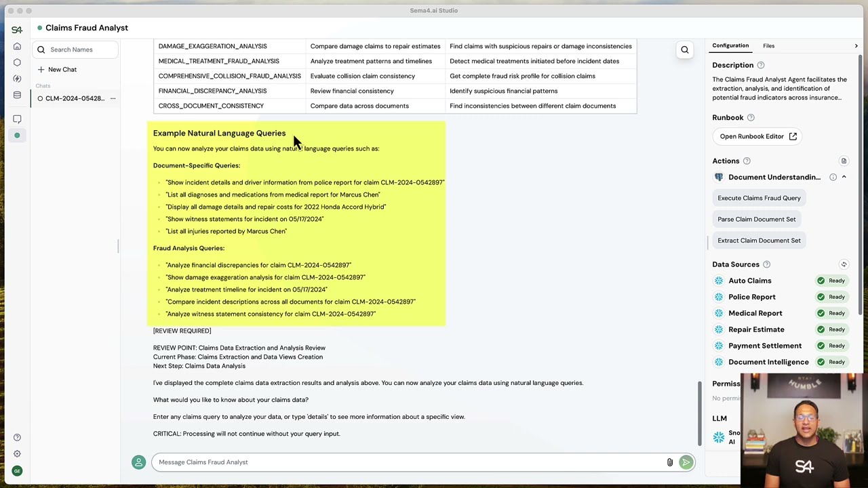Click Ready status for Auto Claims
868x488 pixels.
pos(831,281)
